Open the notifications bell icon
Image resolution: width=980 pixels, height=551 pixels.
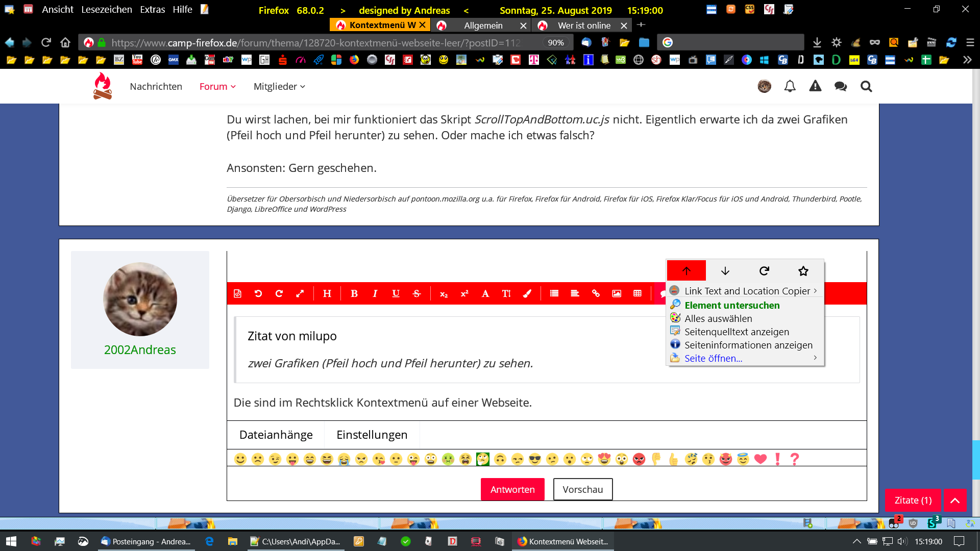point(790,86)
